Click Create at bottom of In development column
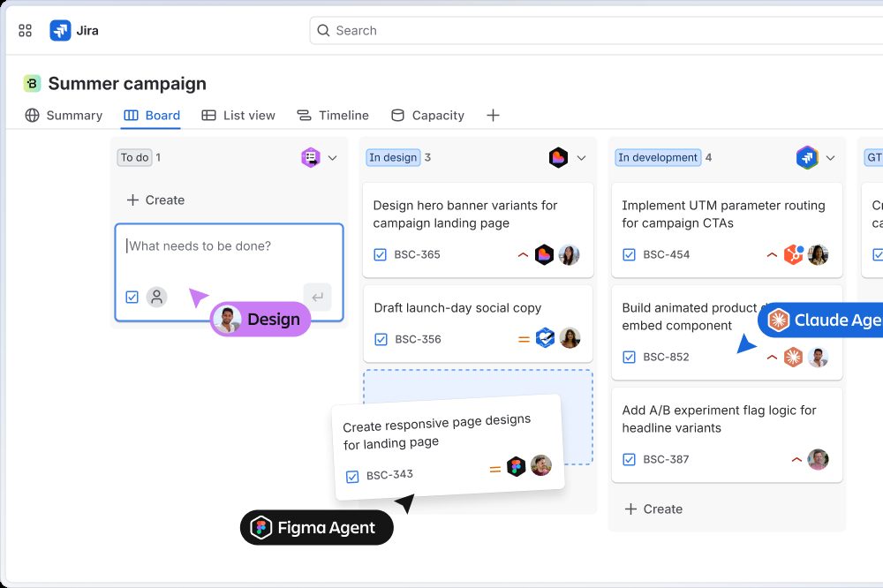The height and width of the screenshot is (588, 883). 653,509
